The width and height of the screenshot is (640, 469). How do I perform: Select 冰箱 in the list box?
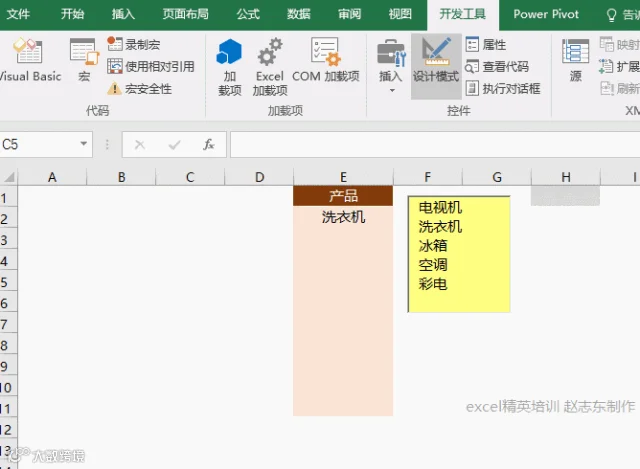(433, 246)
